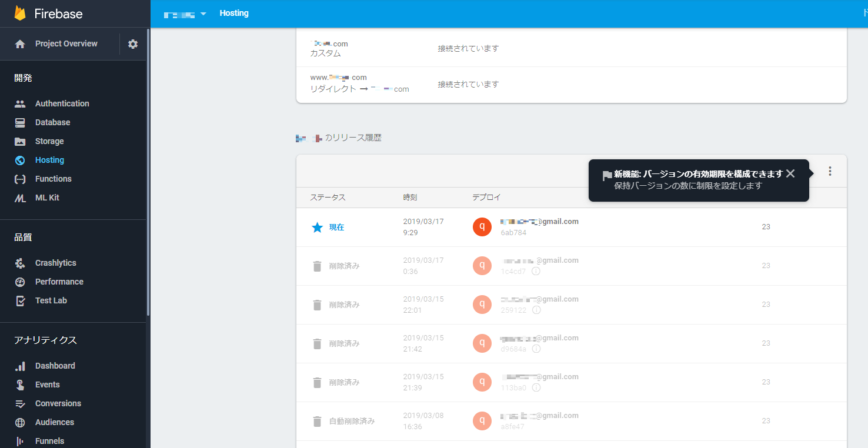
Task: Click trash icon for 16:36 release
Action: (x=317, y=421)
